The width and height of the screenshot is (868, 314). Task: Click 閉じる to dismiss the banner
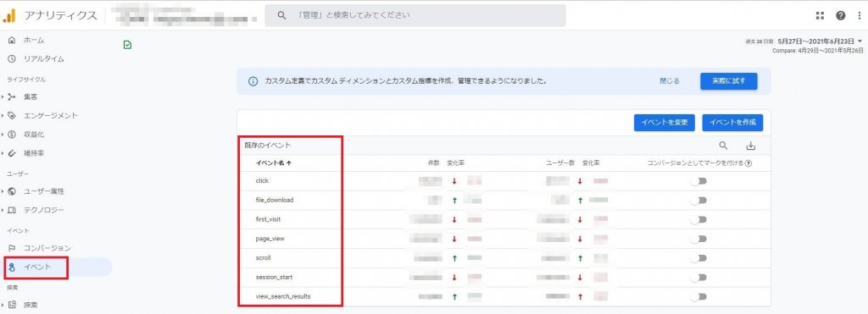point(670,80)
